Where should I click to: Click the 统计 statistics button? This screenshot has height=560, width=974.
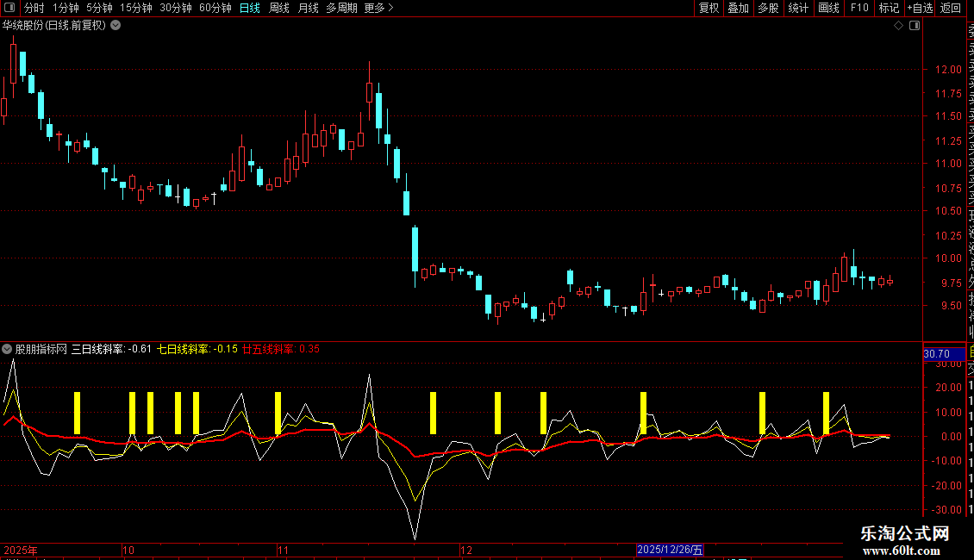[x=798, y=8]
